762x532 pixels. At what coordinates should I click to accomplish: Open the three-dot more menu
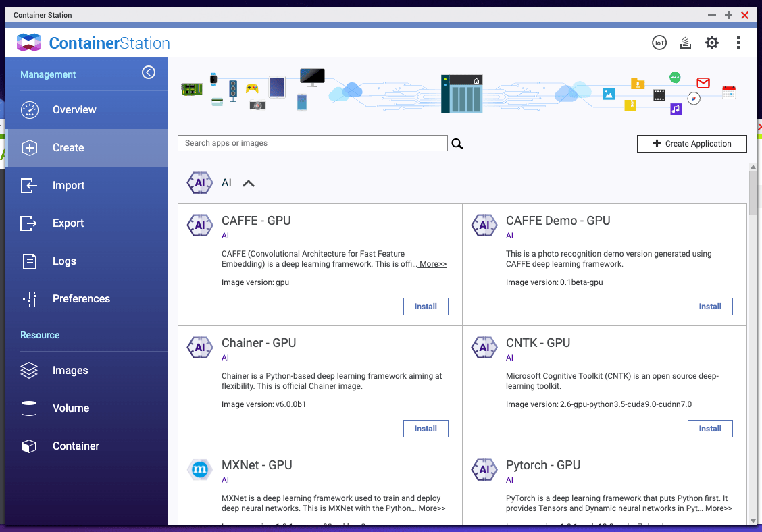(738, 43)
